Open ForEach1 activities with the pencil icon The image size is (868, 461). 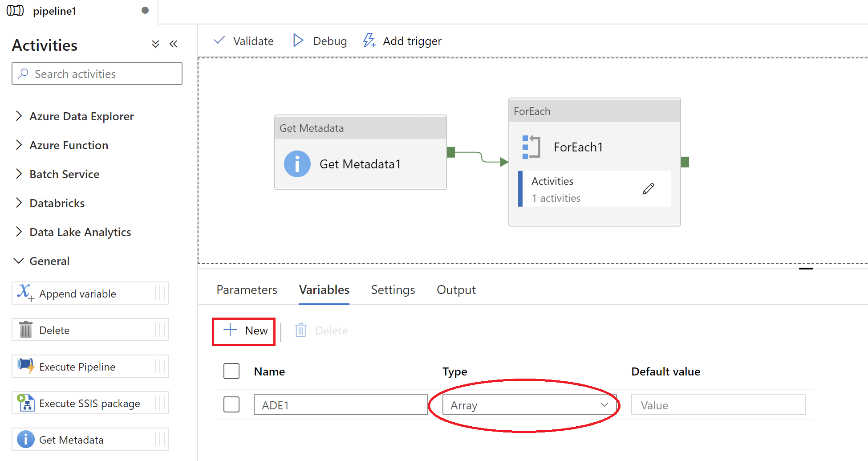tap(649, 188)
